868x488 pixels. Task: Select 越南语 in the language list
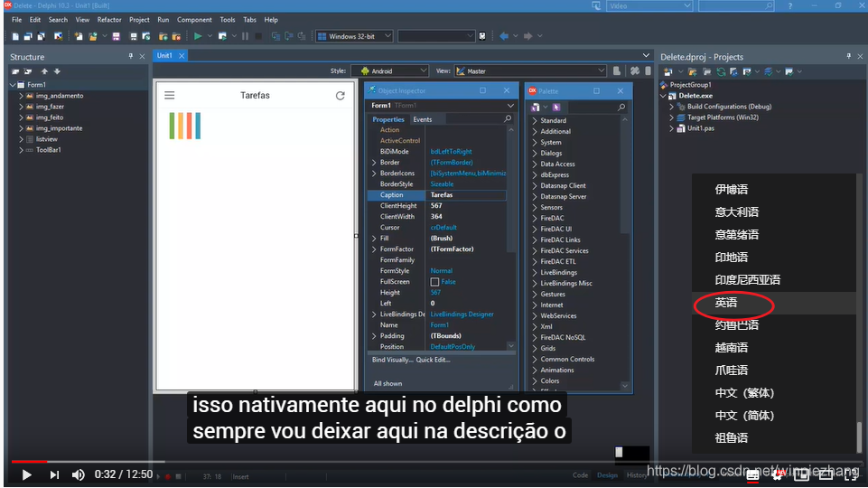732,348
